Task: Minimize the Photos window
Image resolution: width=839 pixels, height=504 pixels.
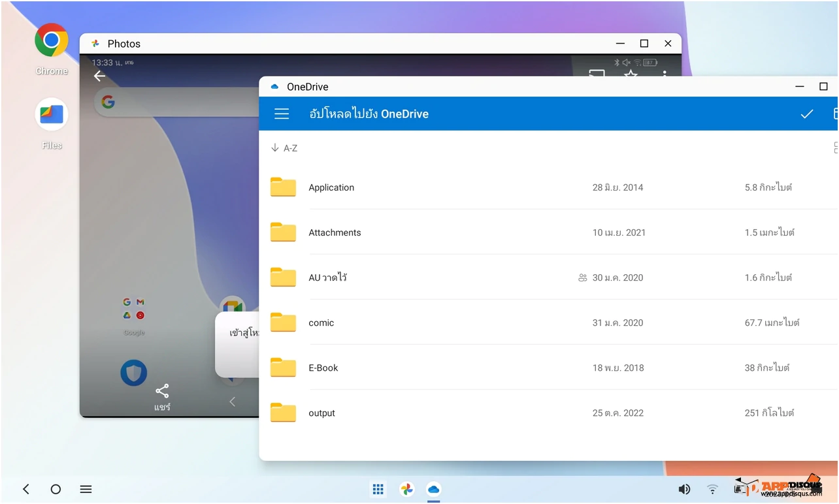Action: tap(621, 44)
